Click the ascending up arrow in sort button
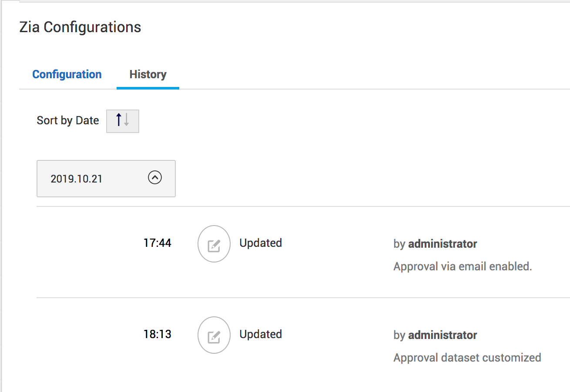570x392 pixels. coord(119,120)
